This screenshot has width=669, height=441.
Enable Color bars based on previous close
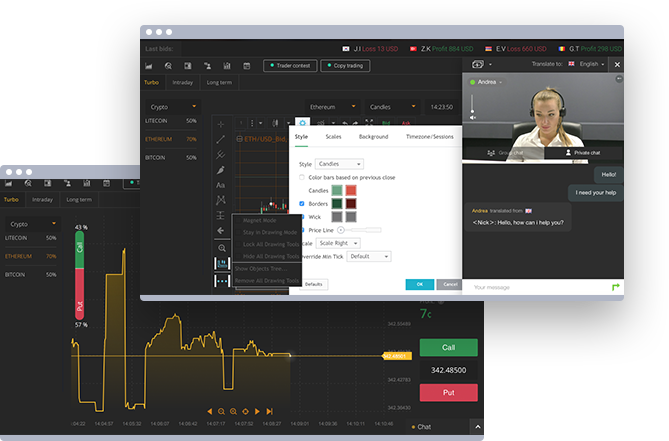click(x=302, y=177)
